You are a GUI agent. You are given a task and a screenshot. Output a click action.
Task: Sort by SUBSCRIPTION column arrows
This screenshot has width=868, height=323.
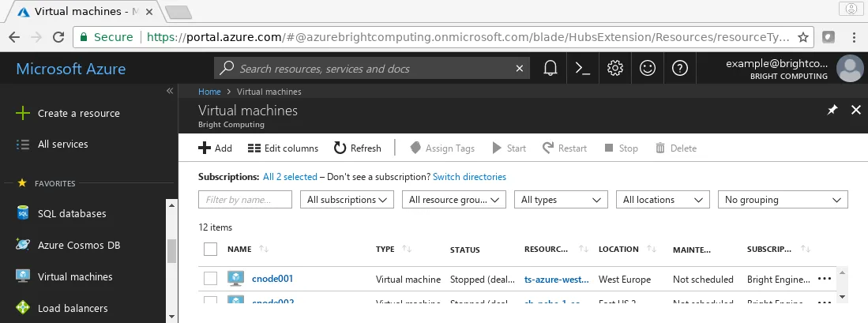tap(806, 250)
